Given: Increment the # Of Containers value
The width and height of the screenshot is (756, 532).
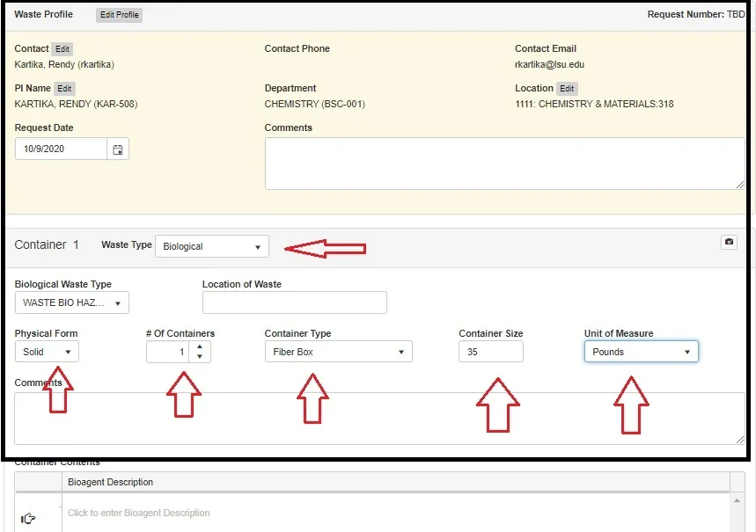Looking at the screenshot, I should point(200,346).
